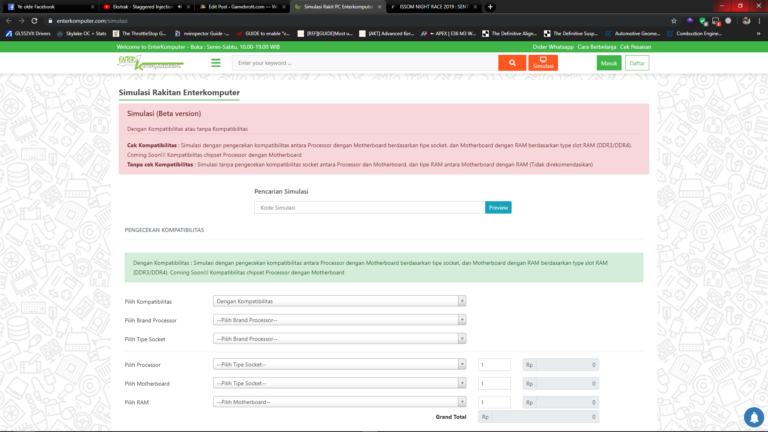Open the hamburger menu beside the logo
This screenshot has height=432, width=768.
click(x=215, y=63)
